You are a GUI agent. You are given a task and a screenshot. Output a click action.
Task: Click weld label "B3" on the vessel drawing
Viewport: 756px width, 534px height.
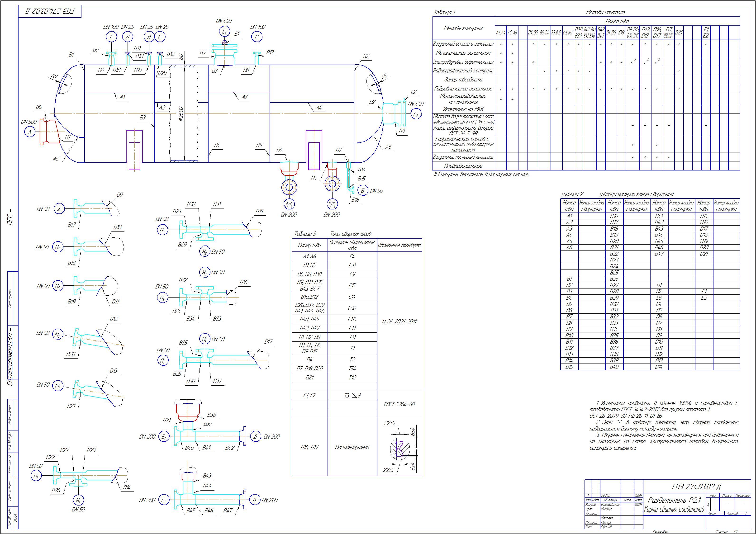143,118
